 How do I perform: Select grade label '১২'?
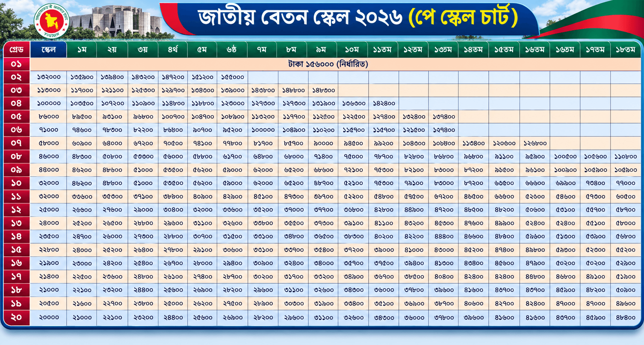pyautogui.click(x=17, y=210)
